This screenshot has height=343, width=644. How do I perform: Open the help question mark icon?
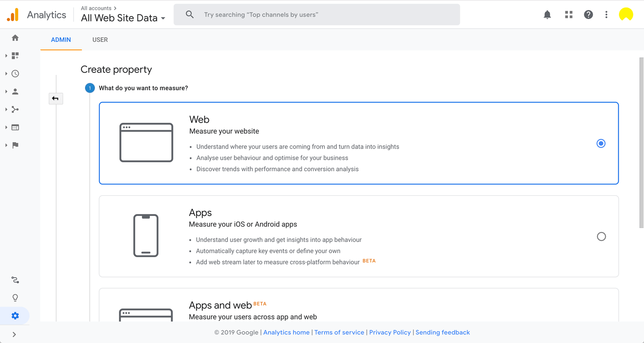[x=589, y=15]
